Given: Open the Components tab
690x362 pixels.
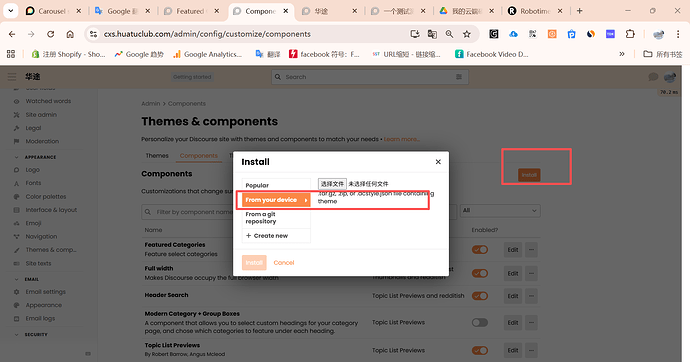Looking at the screenshot, I should [198, 156].
